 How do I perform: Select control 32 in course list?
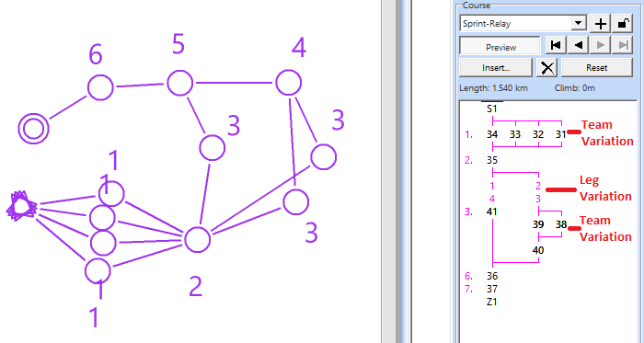pos(538,134)
